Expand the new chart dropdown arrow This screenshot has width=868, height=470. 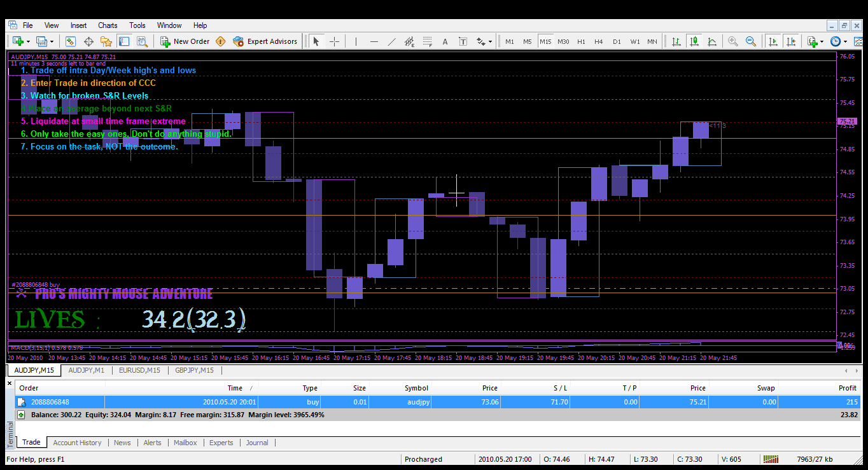tap(29, 41)
